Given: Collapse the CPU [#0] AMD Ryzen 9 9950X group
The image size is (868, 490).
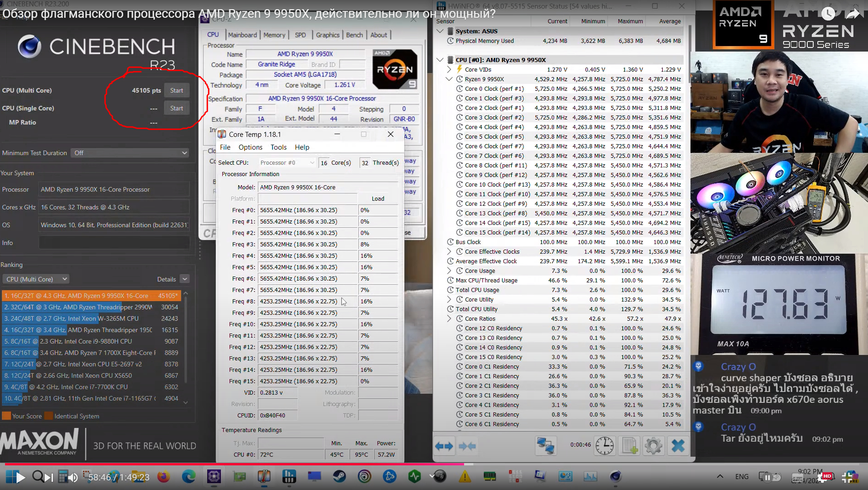Looking at the screenshot, I should [x=440, y=60].
